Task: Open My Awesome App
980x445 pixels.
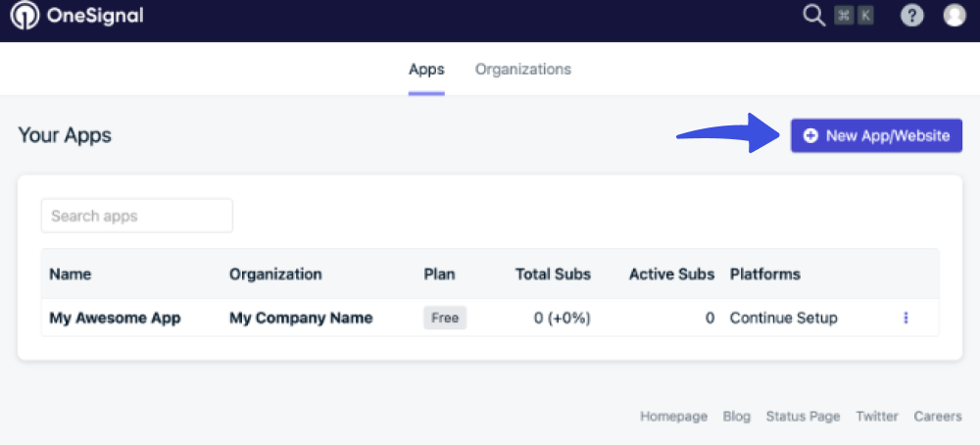Action: [x=115, y=319]
